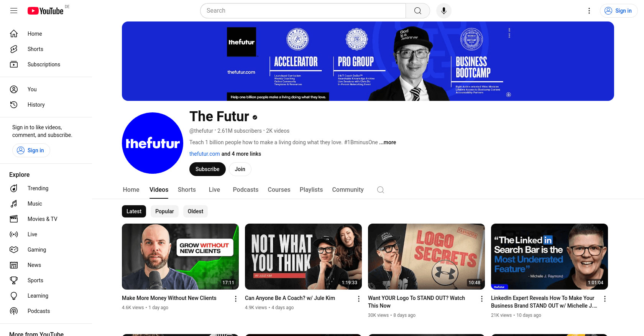Switch to the Community tab

348,190
